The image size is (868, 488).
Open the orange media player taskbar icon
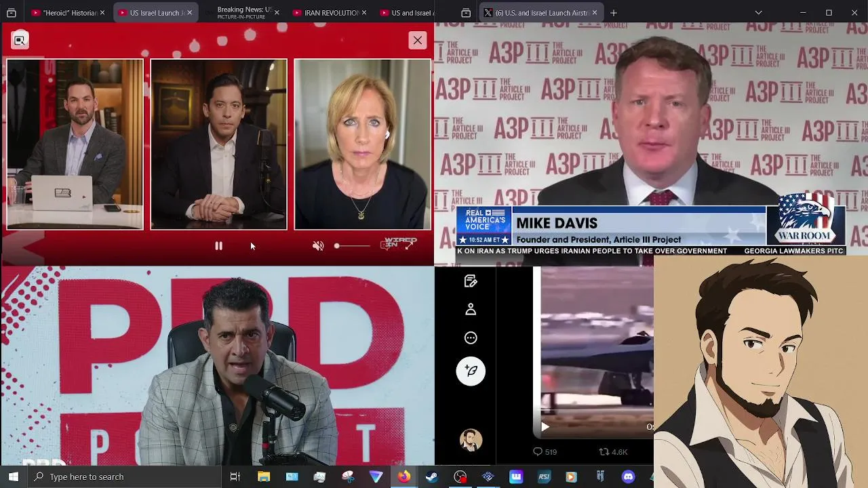coord(572,476)
